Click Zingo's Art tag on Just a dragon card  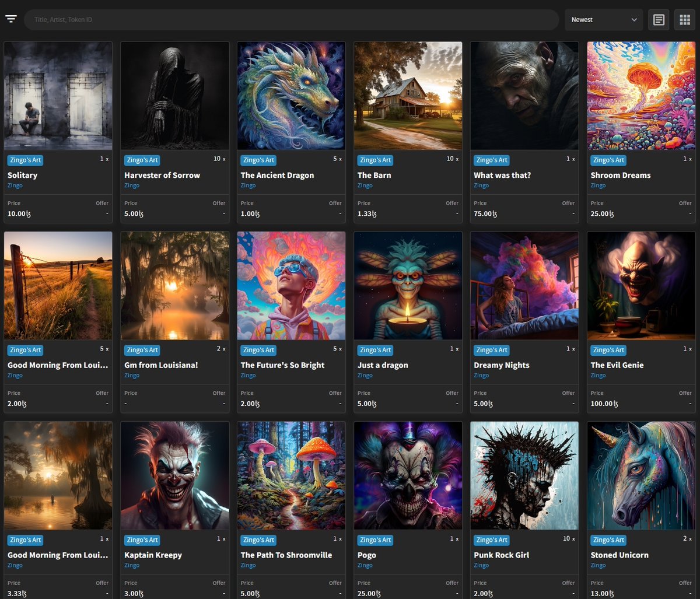(x=376, y=350)
